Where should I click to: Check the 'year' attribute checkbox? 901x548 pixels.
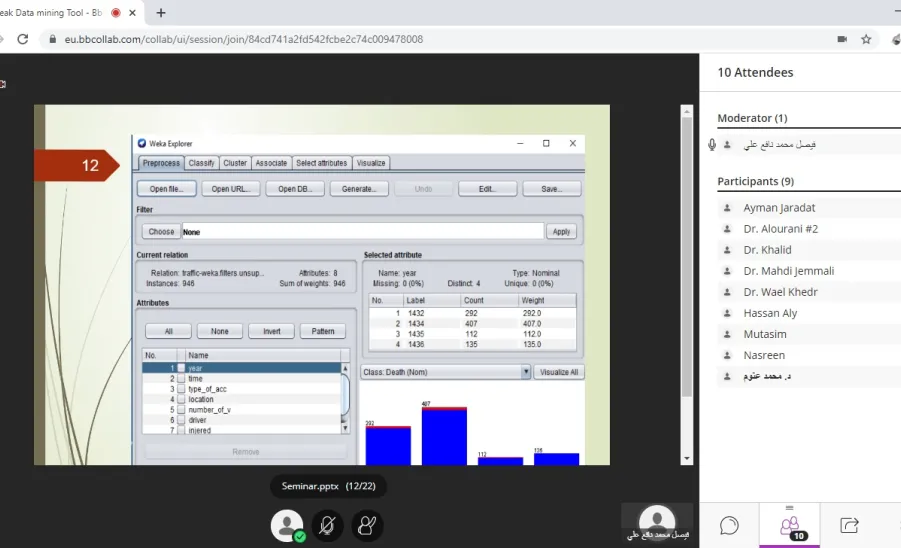pos(181,368)
